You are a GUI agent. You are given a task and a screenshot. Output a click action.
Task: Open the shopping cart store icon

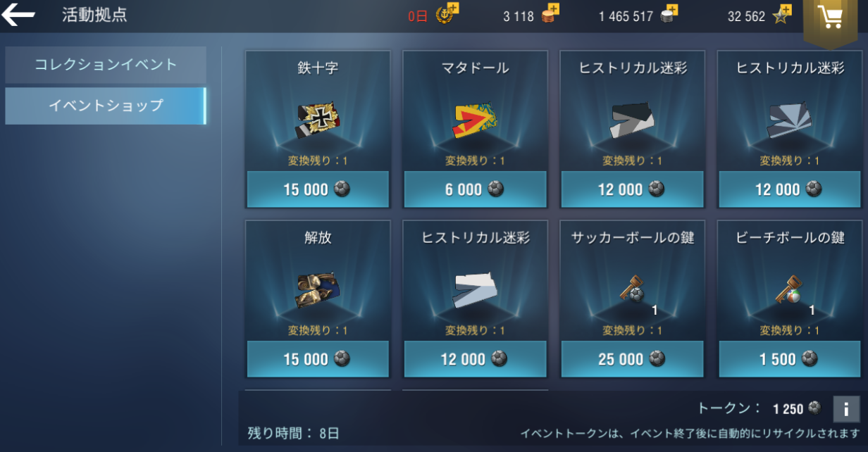coord(835,18)
